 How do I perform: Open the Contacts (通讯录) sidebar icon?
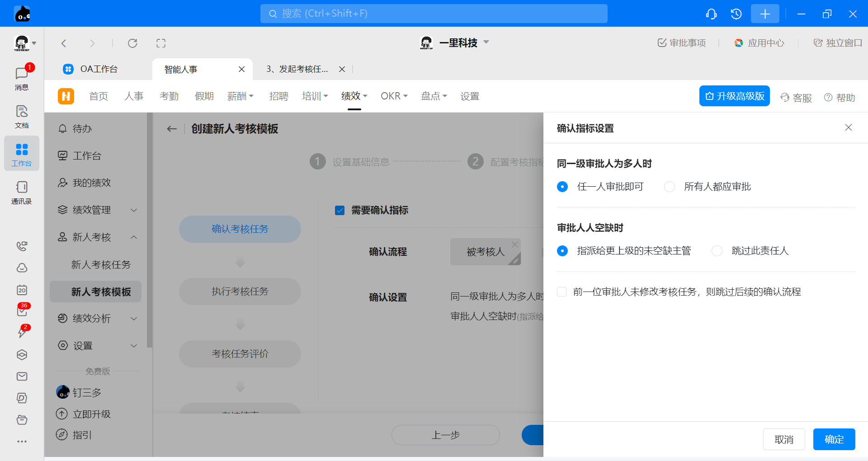tap(21, 192)
